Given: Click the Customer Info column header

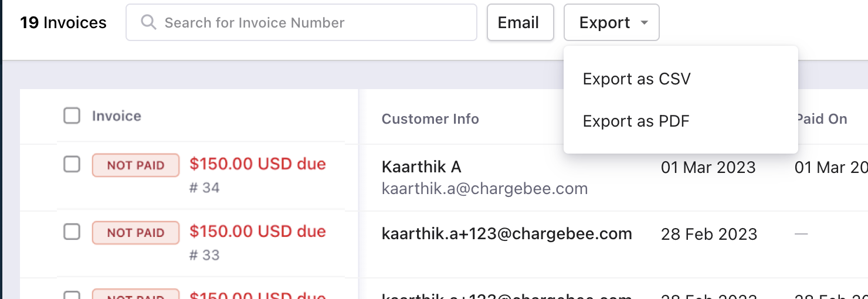Looking at the screenshot, I should pyautogui.click(x=430, y=119).
